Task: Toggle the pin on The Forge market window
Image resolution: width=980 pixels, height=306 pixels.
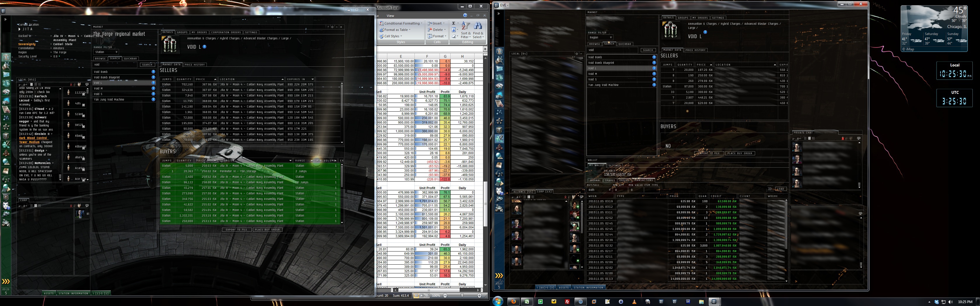Action: click(x=332, y=27)
